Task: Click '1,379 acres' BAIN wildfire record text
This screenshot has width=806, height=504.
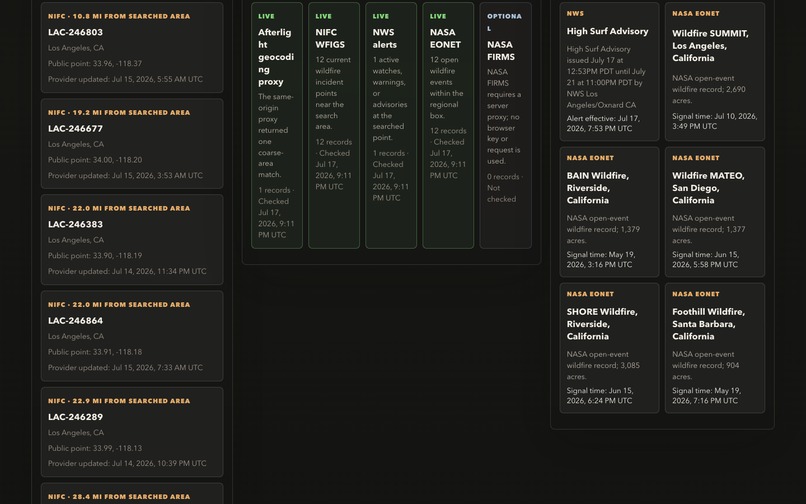Action: [603, 229]
